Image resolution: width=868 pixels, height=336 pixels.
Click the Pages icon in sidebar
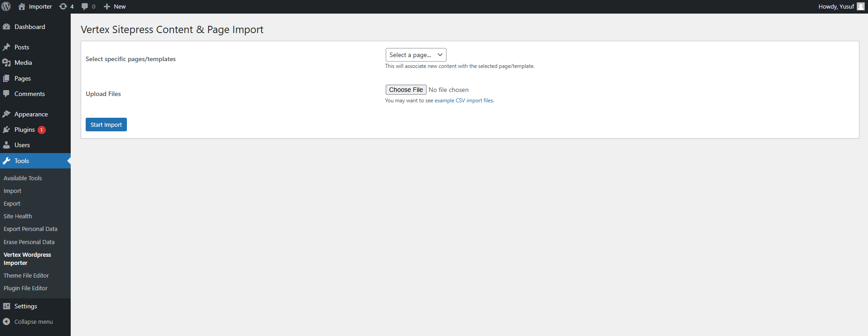pyautogui.click(x=6, y=78)
